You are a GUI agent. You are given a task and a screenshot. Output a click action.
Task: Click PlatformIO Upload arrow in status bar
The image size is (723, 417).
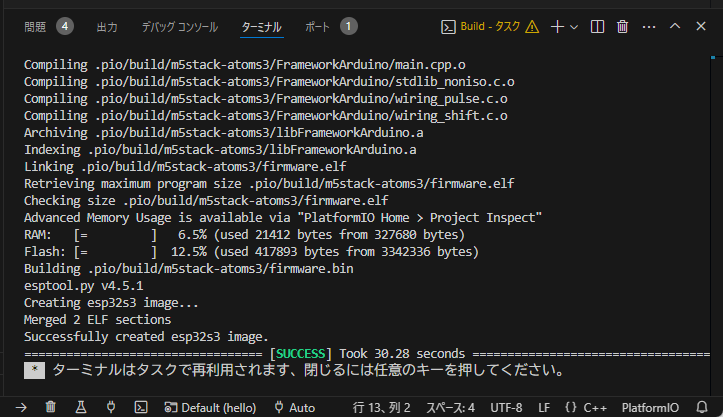[x=21, y=407]
